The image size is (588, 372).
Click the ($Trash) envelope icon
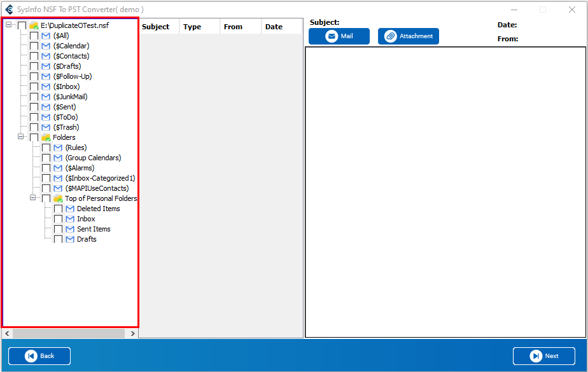(46, 127)
